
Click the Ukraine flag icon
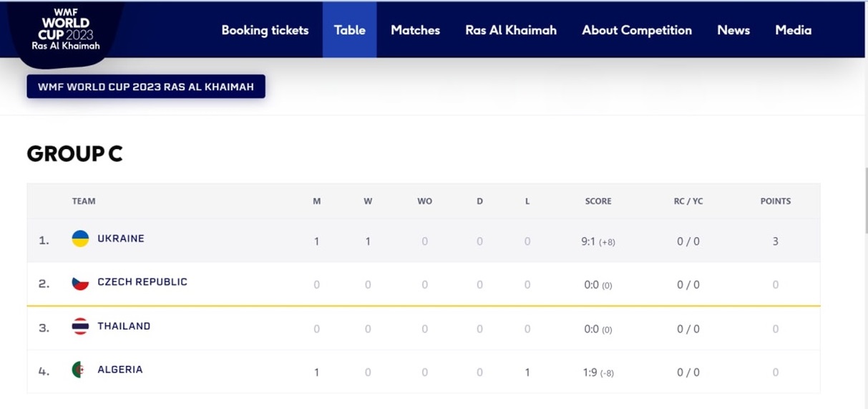(x=80, y=239)
